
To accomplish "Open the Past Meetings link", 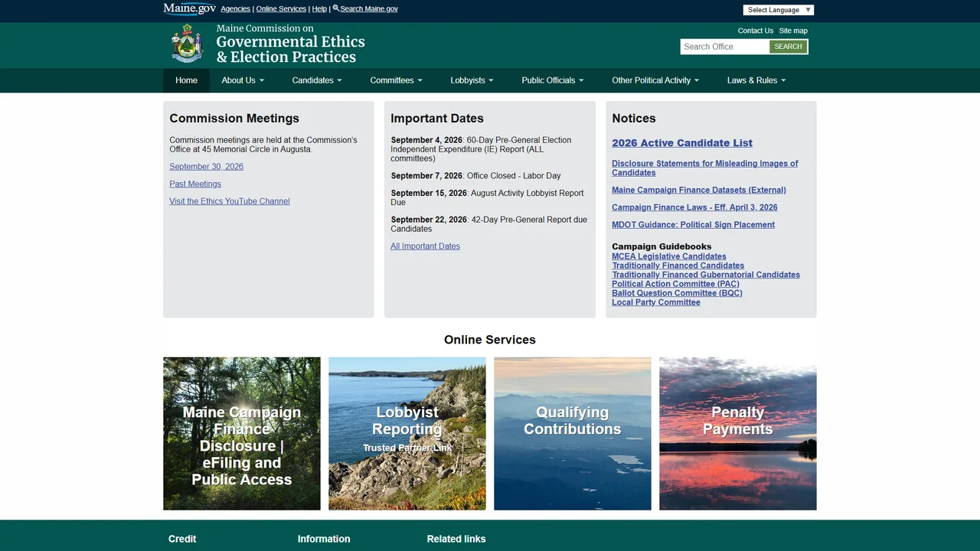I will click(195, 184).
